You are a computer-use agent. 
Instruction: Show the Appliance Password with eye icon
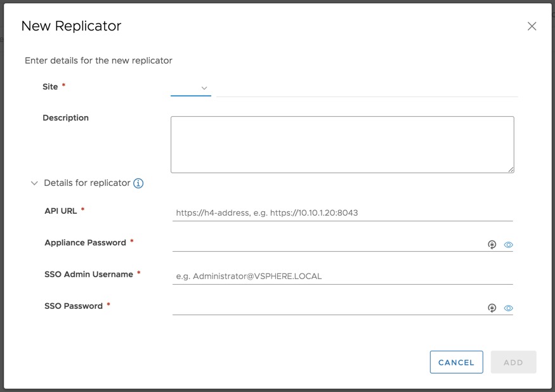coord(508,245)
